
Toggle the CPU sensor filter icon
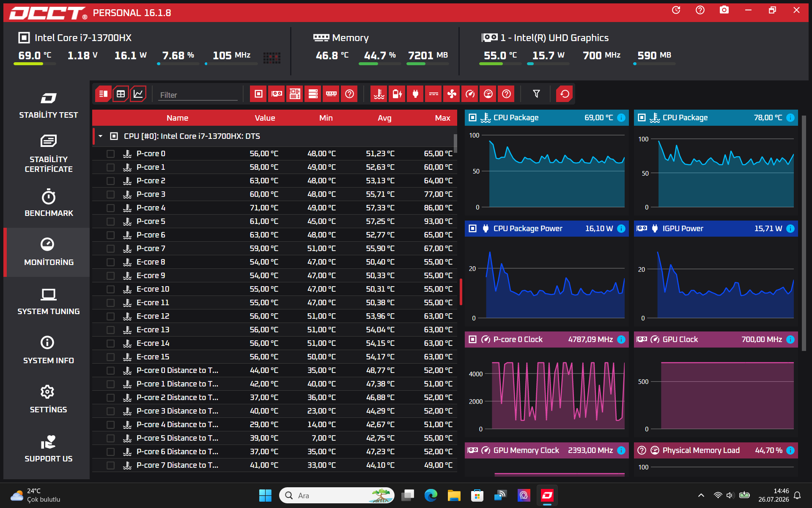click(258, 94)
